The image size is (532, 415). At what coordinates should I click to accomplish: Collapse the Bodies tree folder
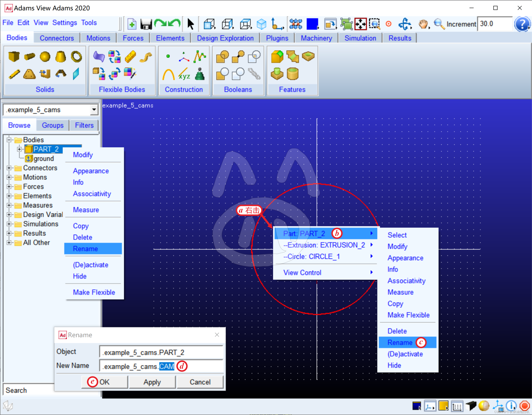pos(9,140)
